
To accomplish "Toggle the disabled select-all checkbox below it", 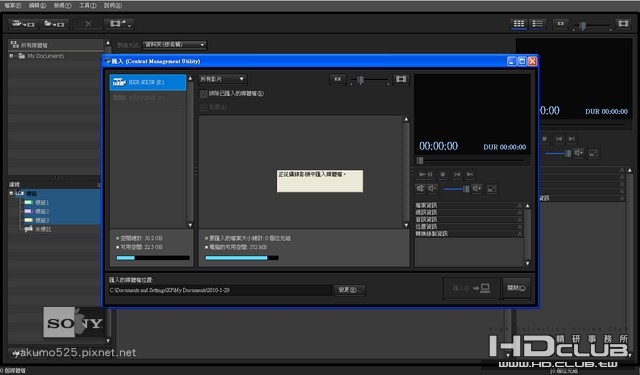I will [203, 107].
